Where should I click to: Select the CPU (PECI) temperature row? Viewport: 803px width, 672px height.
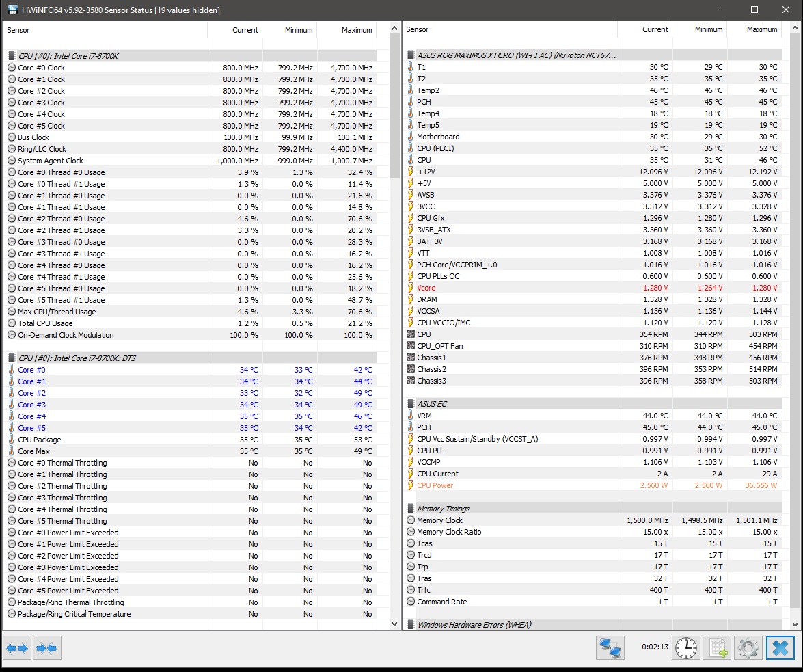(593, 148)
